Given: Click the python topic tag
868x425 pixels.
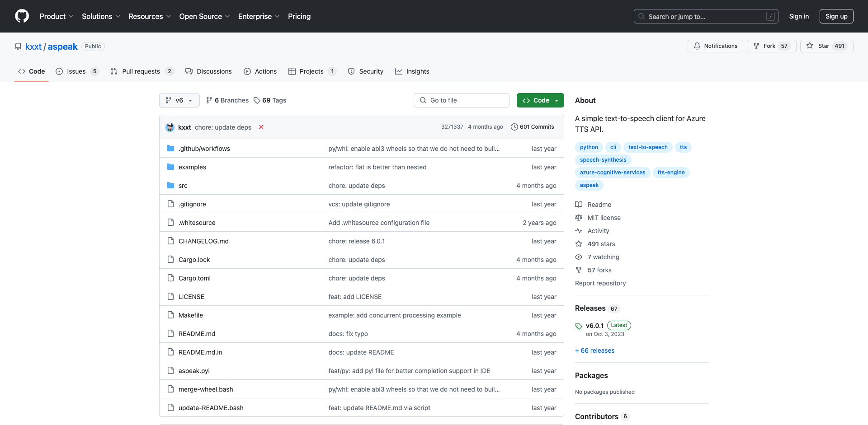Looking at the screenshot, I should tap(589, 147).
